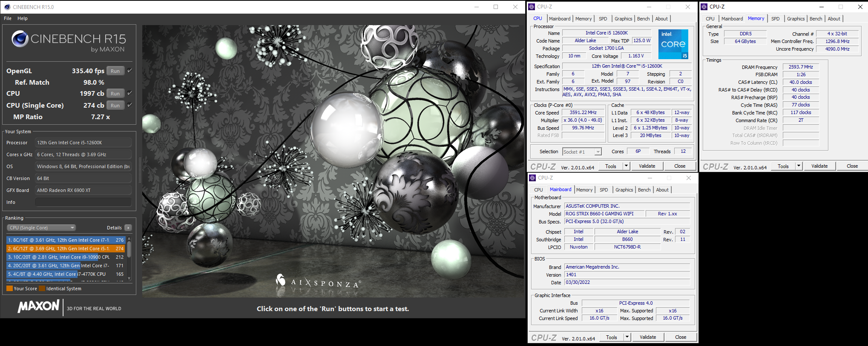
Task: Click the rendered Cinebench scene image
Action: pos(333,161)
